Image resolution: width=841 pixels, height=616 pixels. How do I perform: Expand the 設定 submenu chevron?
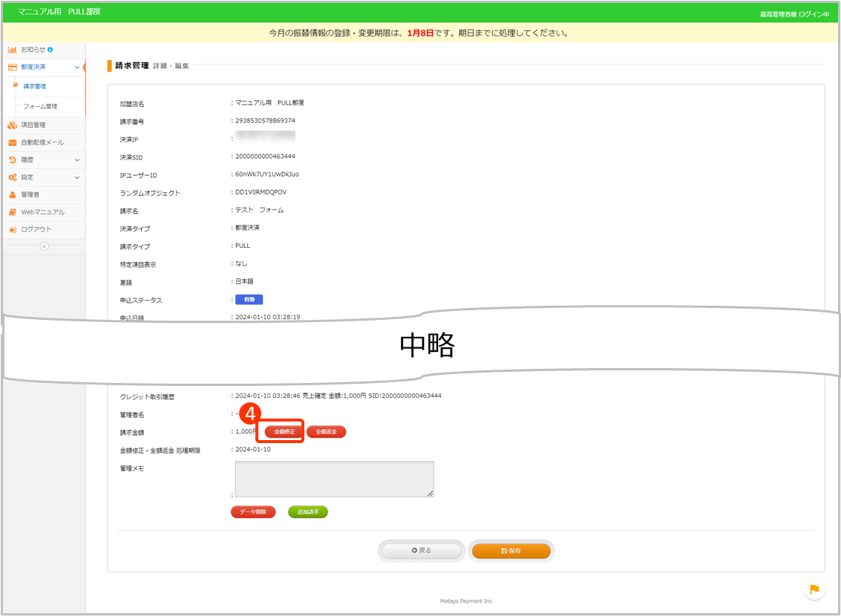[x=77, y=177]
